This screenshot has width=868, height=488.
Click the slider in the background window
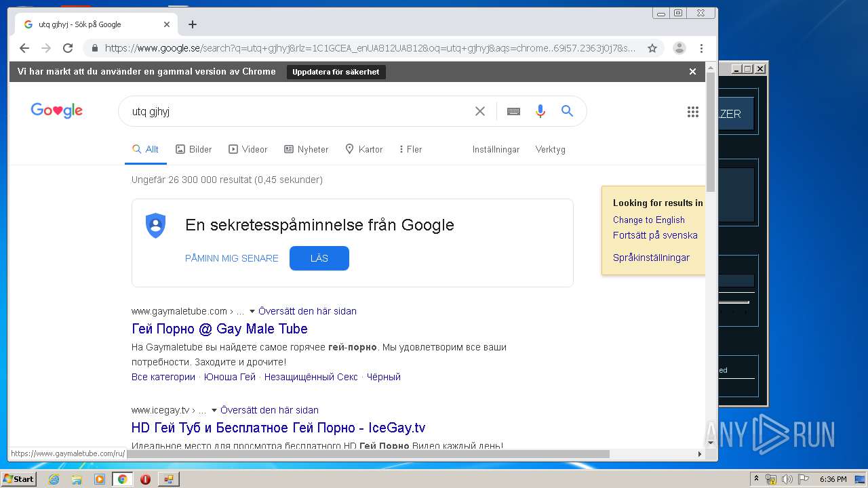pos(734,302)
